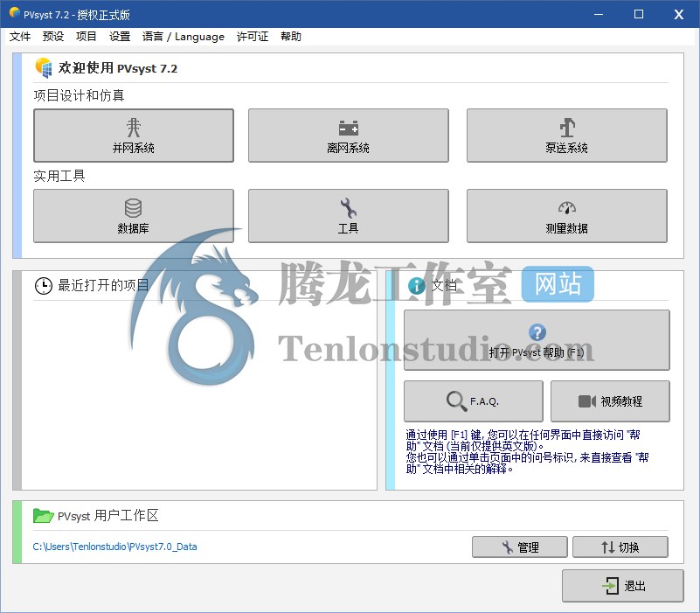Viewport: 700px width, 613px height.
Task: Click the blue question mark help icon
Action: click(x=537, y=332)
